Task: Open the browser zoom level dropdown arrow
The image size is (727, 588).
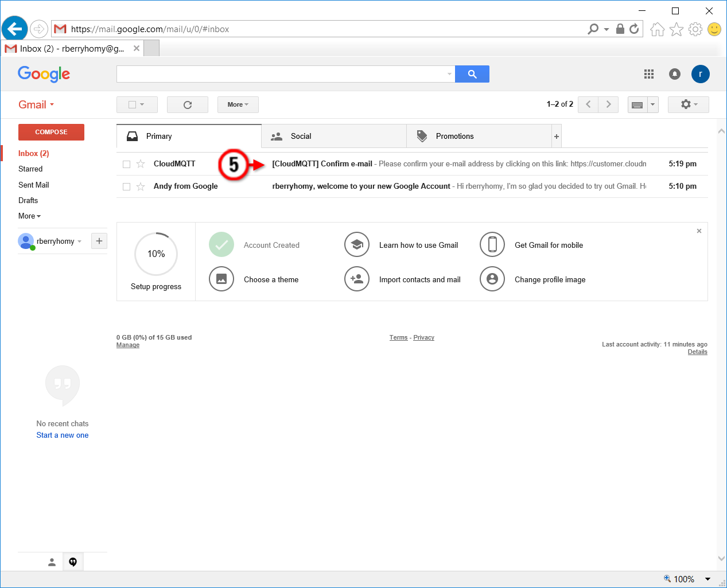Action: [x=707, y=579]
